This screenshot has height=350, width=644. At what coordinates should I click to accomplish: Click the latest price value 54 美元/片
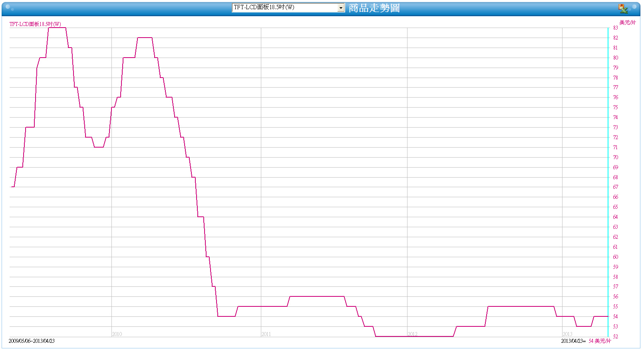pos(600,341)
